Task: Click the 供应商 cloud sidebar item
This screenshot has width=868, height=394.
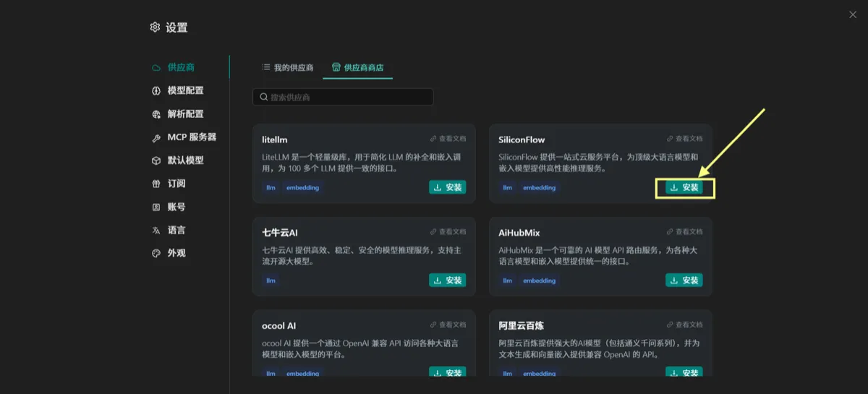Action: [174, 67]
